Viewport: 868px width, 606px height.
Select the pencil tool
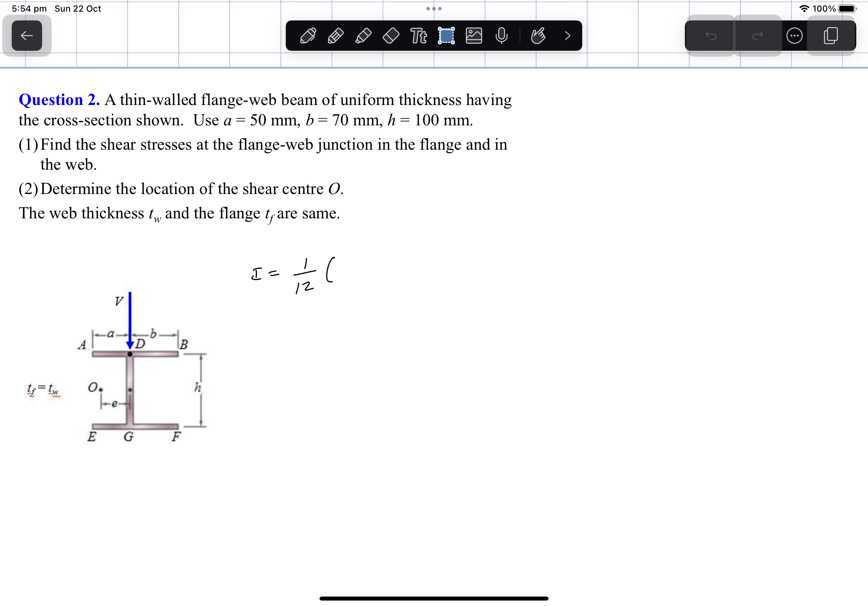click(336, 37)
